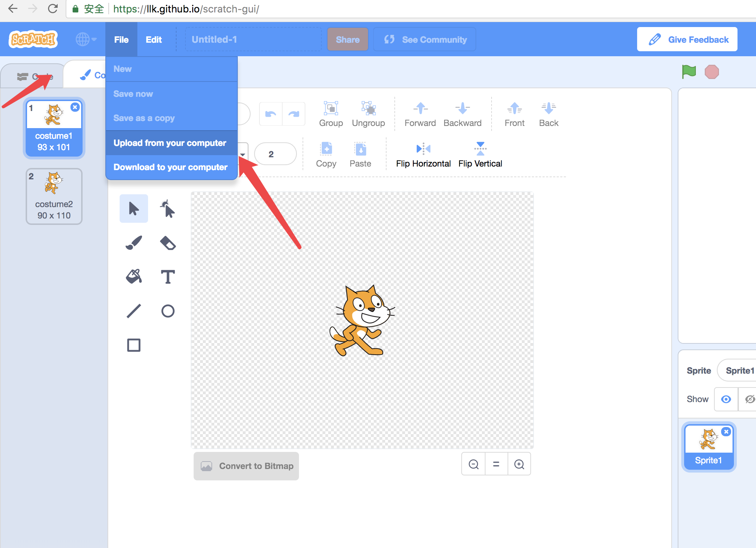Click the green flag to run
The width and height of the screenshot is (756, 548).
[x=689, y=72]
